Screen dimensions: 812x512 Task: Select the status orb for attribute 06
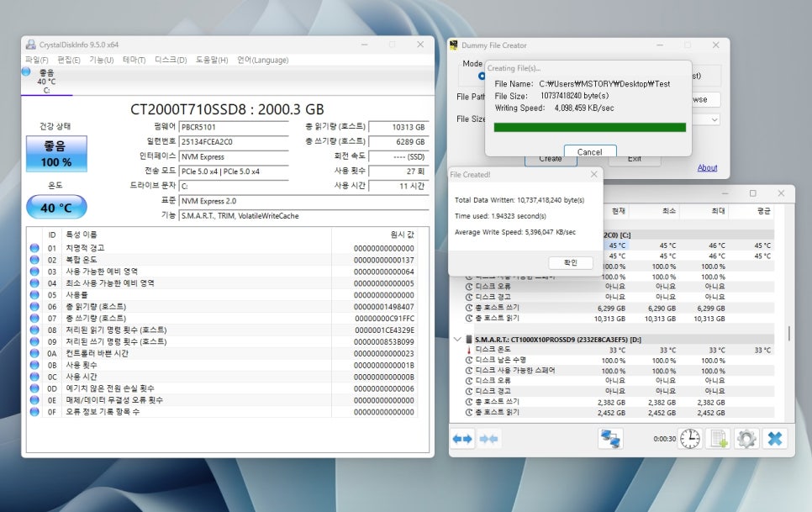tap(34, 307)
